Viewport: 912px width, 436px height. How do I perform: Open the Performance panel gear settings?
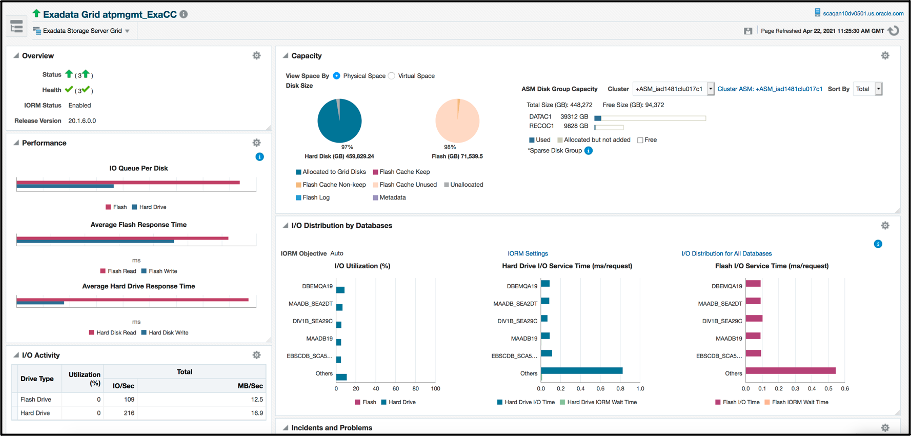(256, 143)
